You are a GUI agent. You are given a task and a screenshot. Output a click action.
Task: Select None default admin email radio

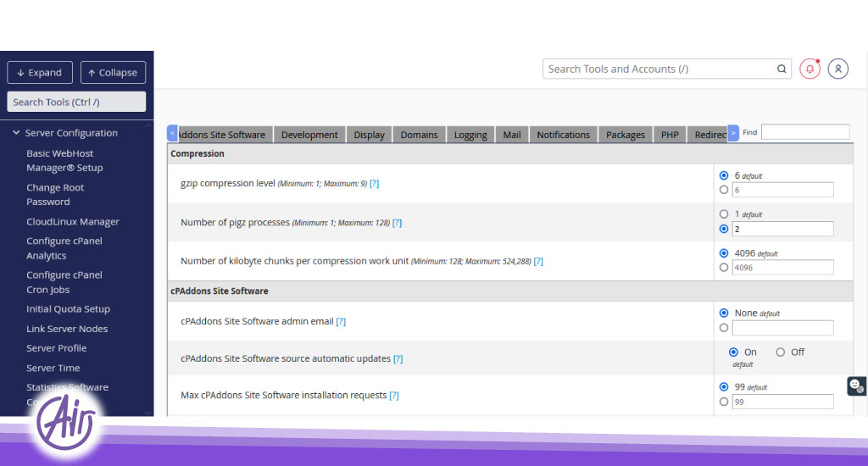coord(724,313)
